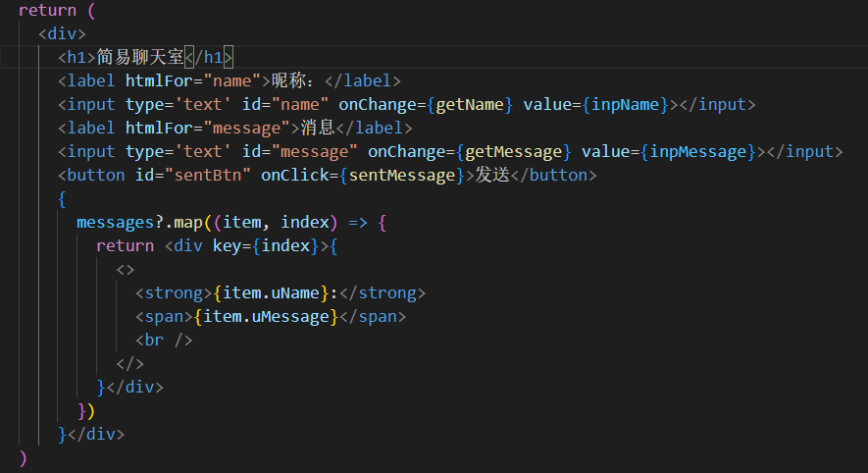The height and width of the screenshot is (473, 868).
Task: Click the br self-closing tag
Action: (164, 341)
